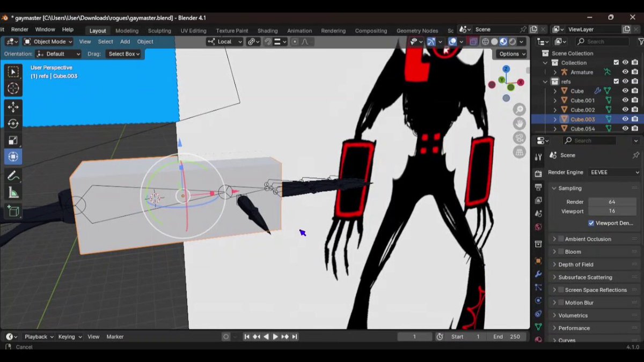Image resolution: width=644 pixels, height=362 pixels.
Task: Activate the Move tool
Action: pos(13,107)
